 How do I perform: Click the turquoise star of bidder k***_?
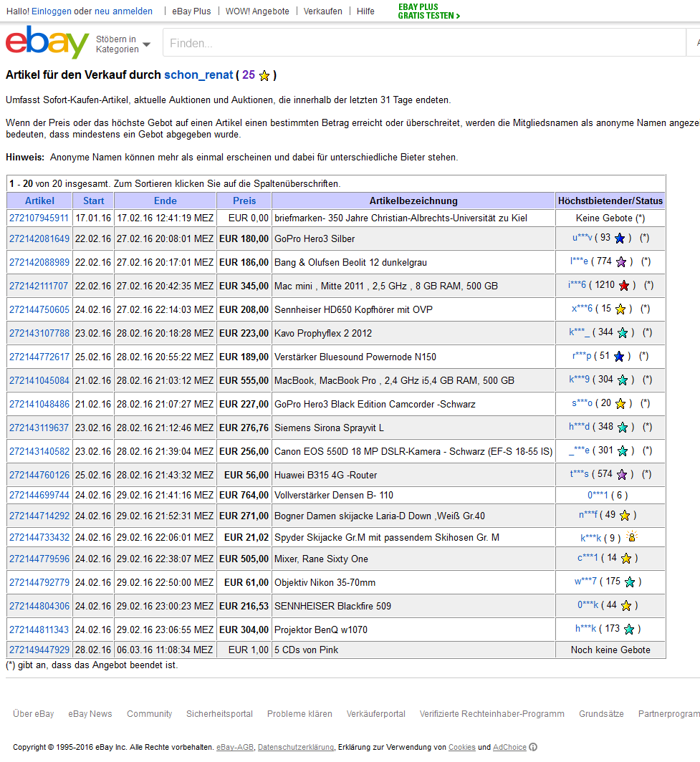[x=623, y=333]
